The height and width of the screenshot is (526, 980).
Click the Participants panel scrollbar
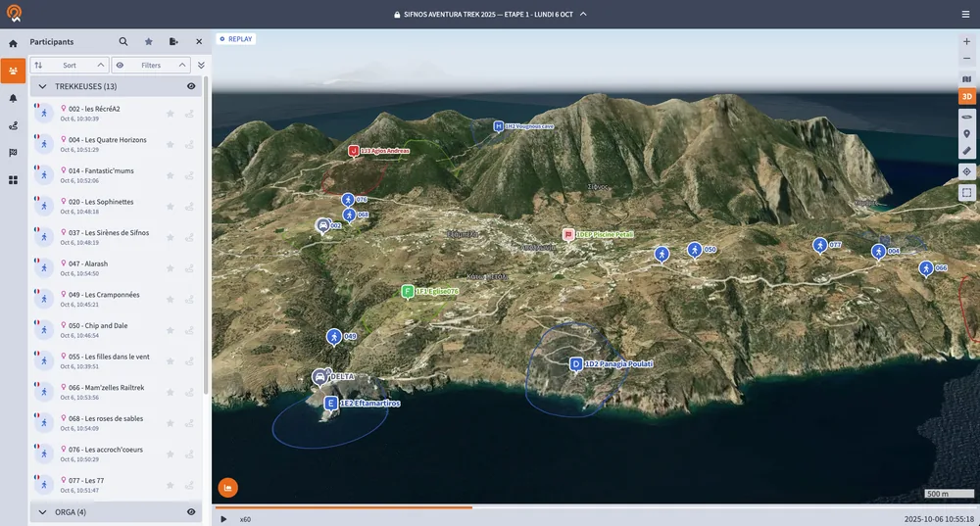pos(206,235)
